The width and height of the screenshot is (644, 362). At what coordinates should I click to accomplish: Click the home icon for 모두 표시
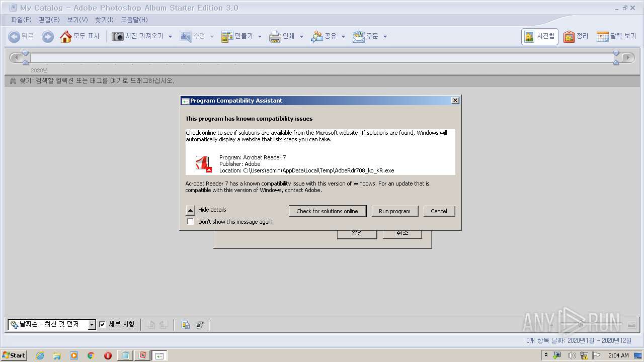(65, 36)
